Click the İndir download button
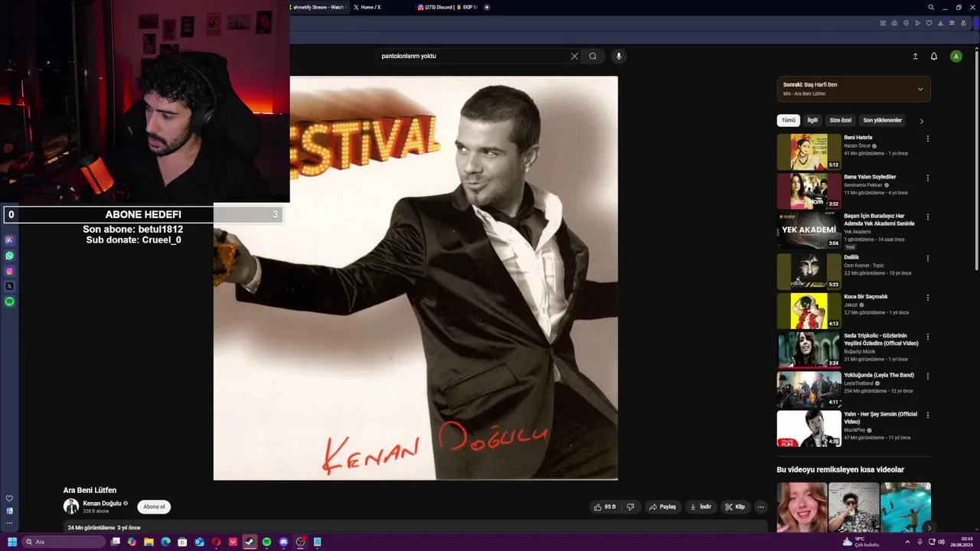Screen dimensions: 980x551 (701, 507)
